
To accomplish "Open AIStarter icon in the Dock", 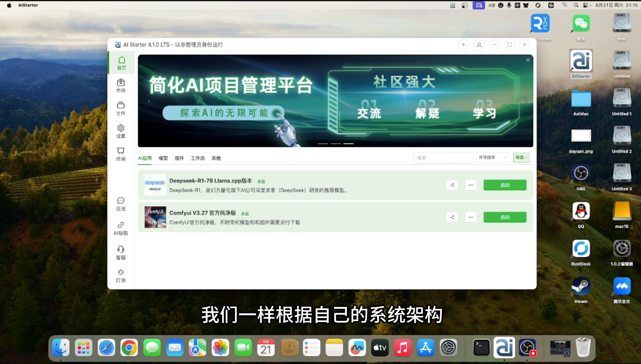I will pos(504,347).
